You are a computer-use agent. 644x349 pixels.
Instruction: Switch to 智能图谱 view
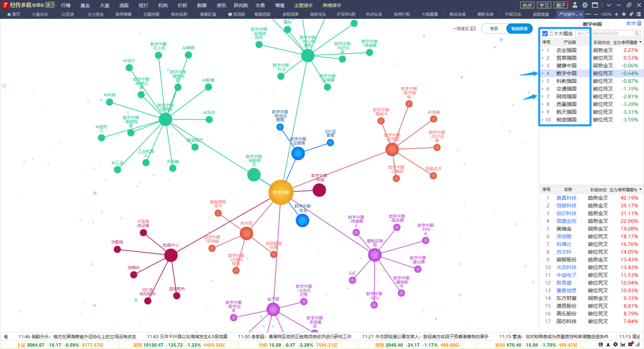click(519, 29)
